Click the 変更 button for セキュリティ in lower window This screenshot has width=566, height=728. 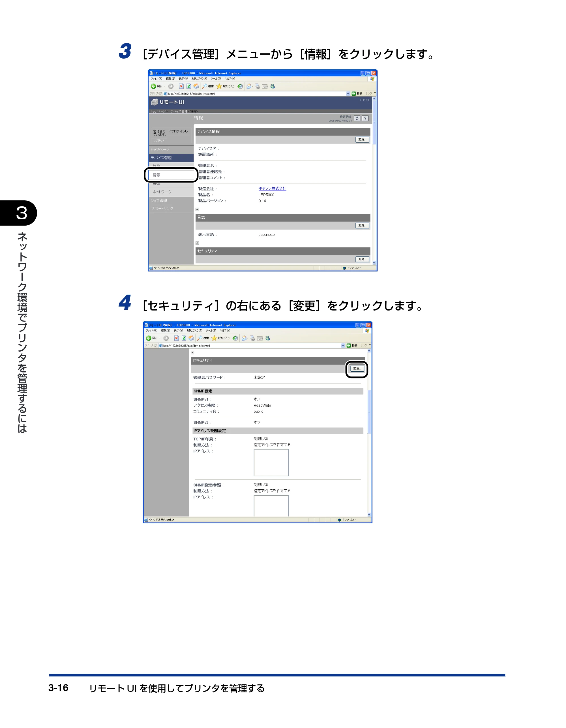357,369
